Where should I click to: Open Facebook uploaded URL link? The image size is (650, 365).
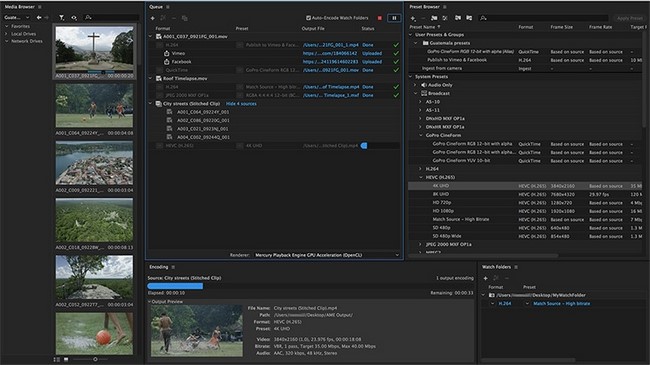click(x=330, y=62)
